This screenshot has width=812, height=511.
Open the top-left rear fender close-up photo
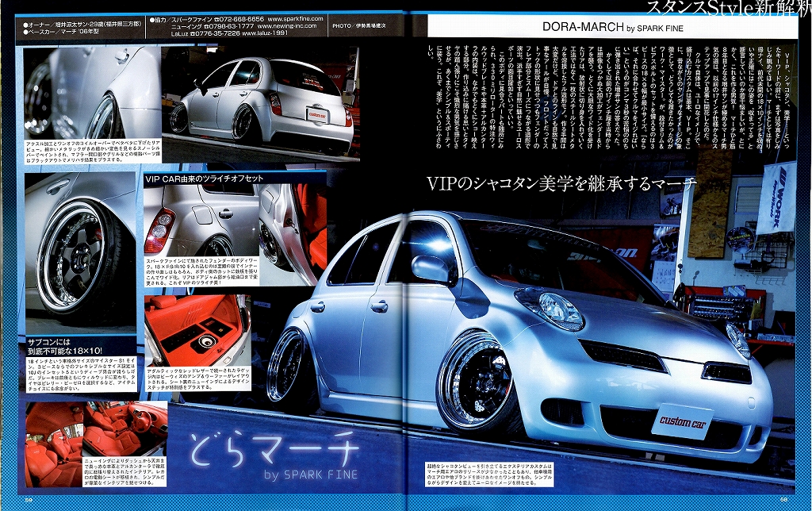coord(92,94)
